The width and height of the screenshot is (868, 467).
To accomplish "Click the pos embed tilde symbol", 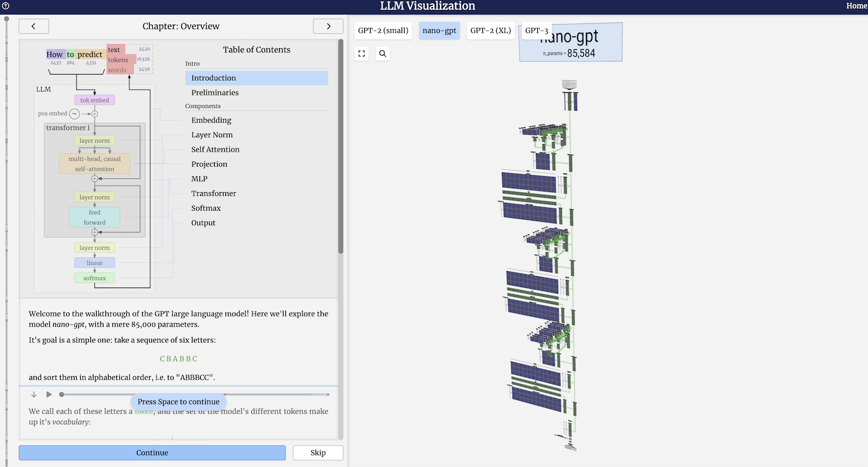I will (74, 114).
